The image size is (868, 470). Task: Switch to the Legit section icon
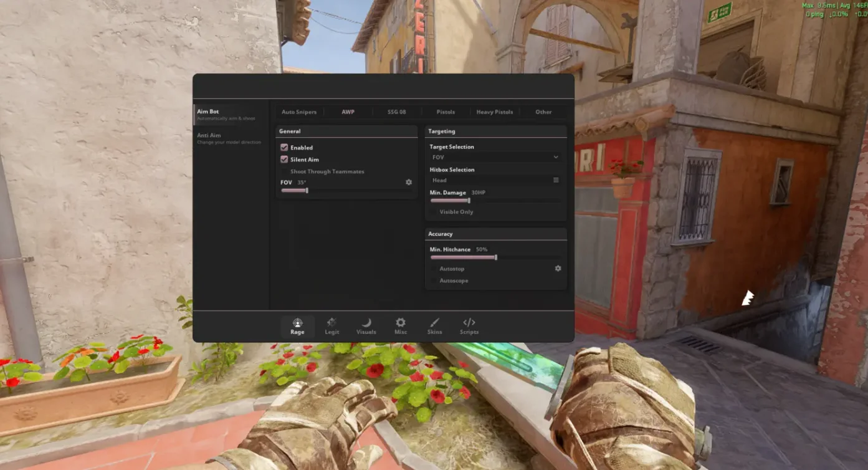pyautogui.click(x=331, y=323)
